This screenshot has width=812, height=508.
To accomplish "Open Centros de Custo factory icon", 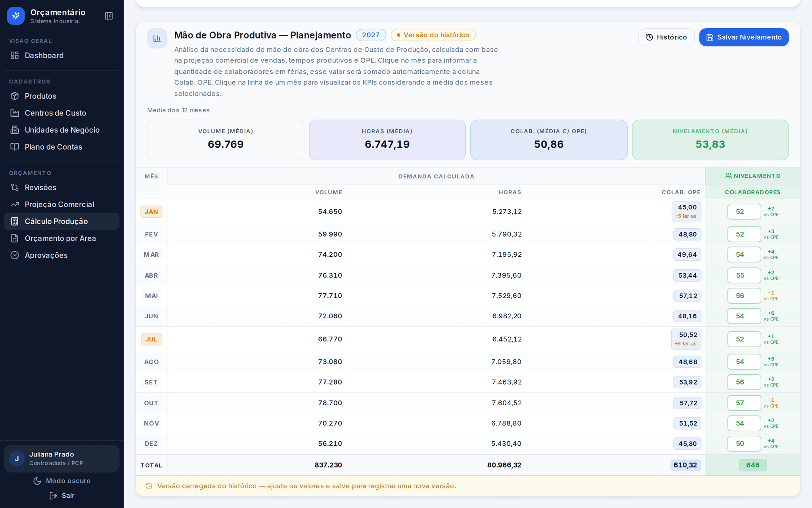I will tap(15, 113).
